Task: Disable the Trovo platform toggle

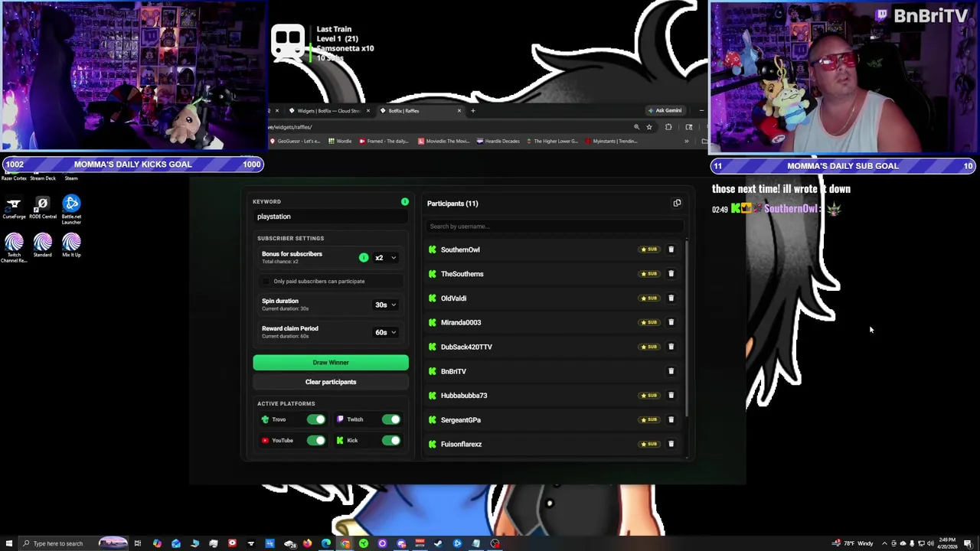Action: (x=316, y=419)
